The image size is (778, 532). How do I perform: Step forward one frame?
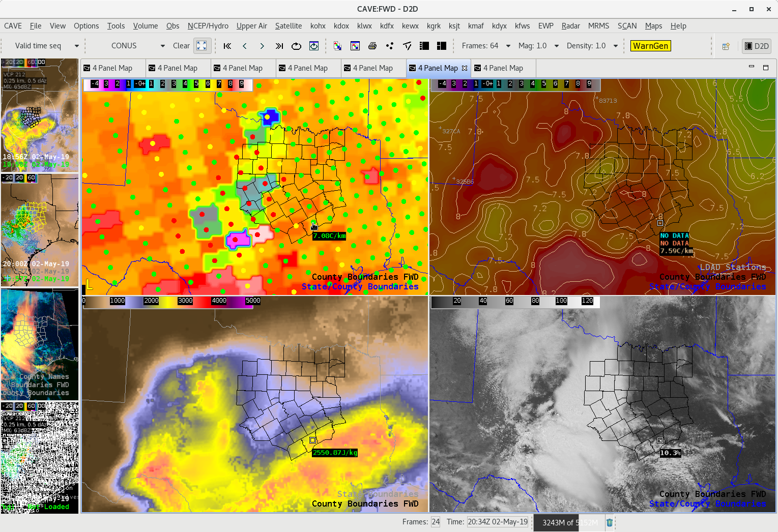click(x=262, y=46)
